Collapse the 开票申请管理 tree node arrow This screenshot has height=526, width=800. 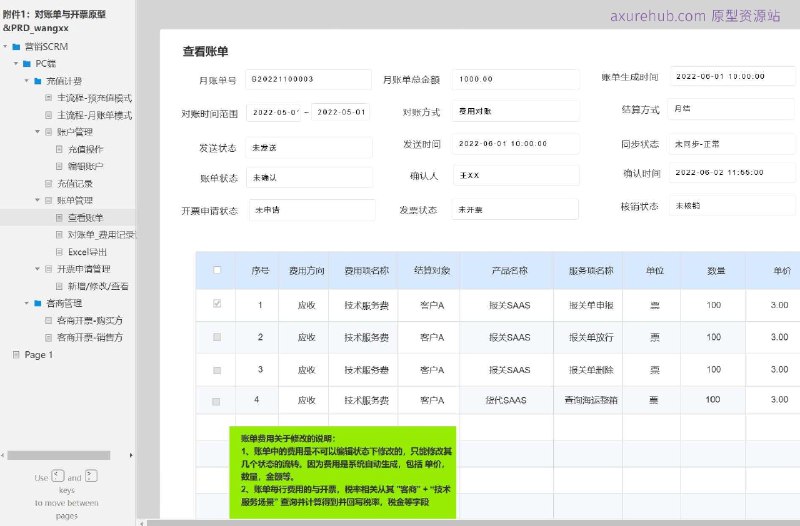click(x=38, y=268)
